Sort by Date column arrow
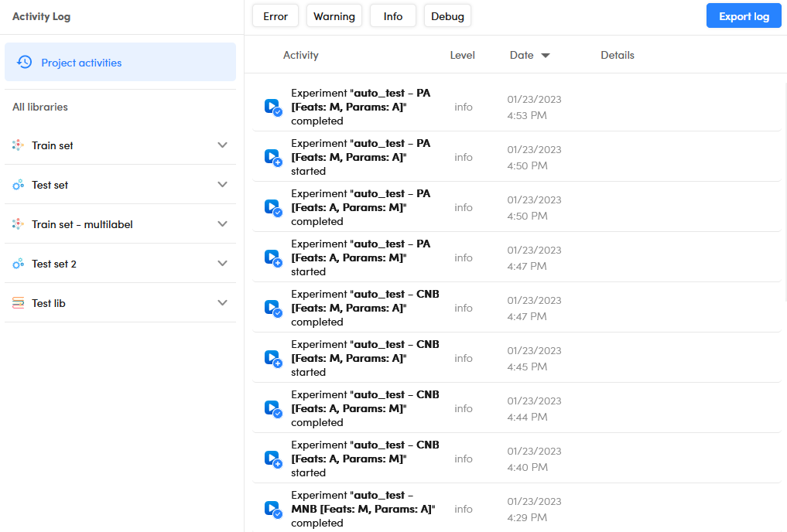Viewport: 787px width, 532px height. tap(546, 56)
